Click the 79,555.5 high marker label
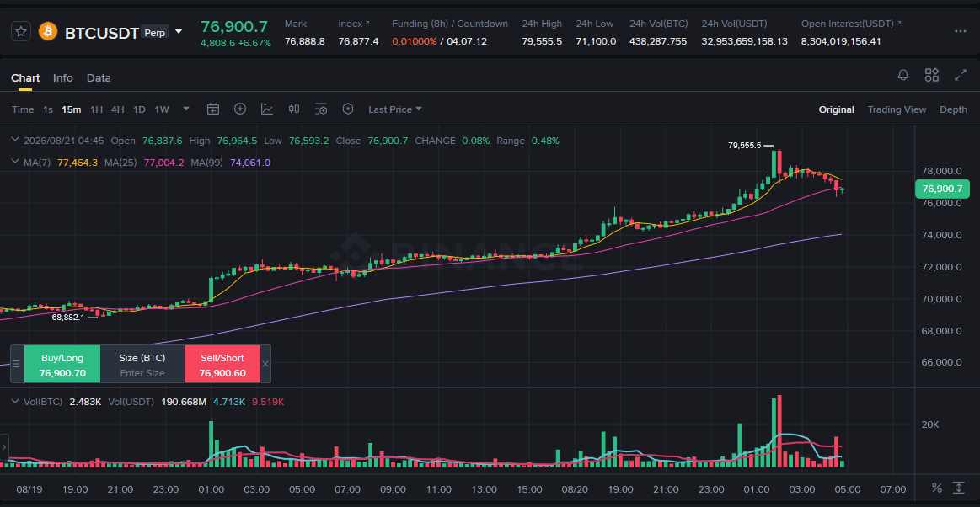This screenshot has height=507, width=980. 744,145
